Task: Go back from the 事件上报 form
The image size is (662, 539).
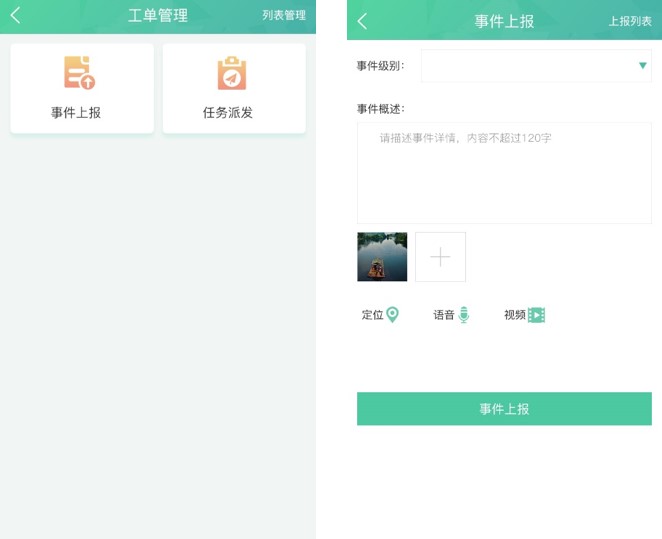Action: point(362,21)
